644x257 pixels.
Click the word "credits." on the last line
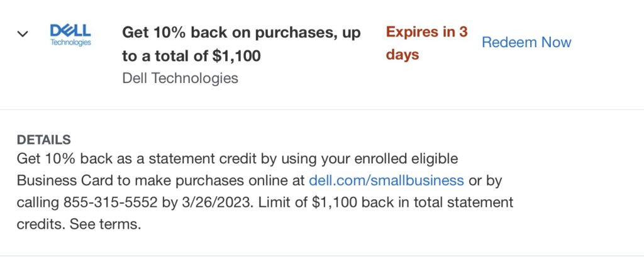[x=41, y=224]
